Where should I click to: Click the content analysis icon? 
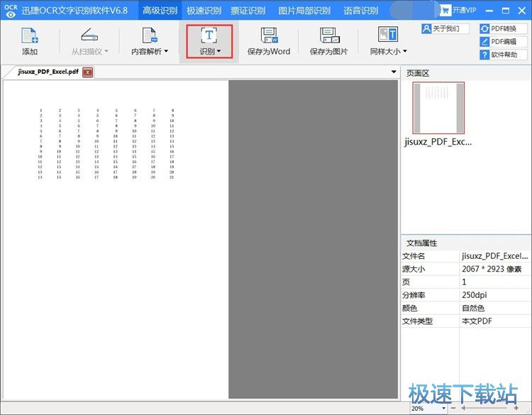pos(149,35)
